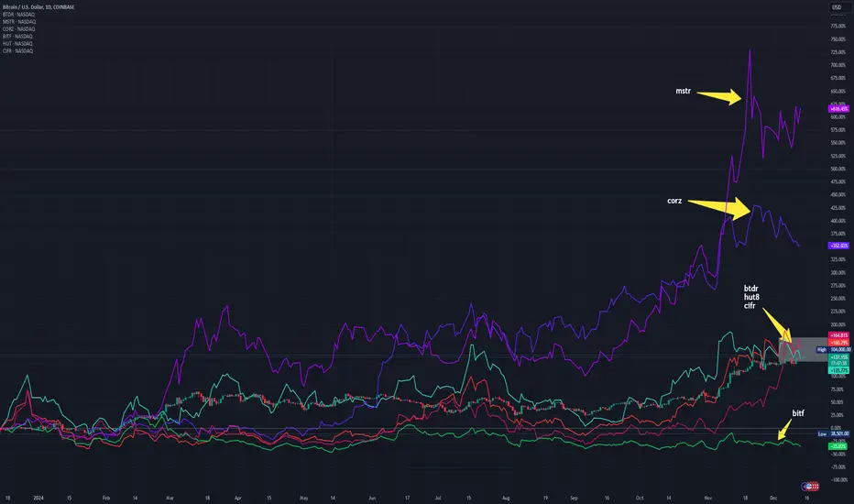Click the Nov label on time axis
The height and width of the screenshot is (504, 854).
pyautogui.click(x=708, y=498)
